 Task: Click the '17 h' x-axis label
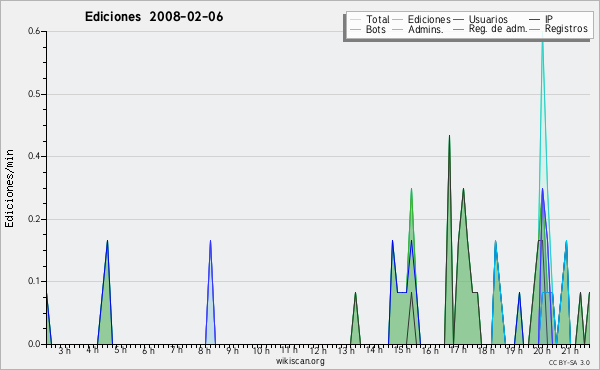(x=458, y=350)
